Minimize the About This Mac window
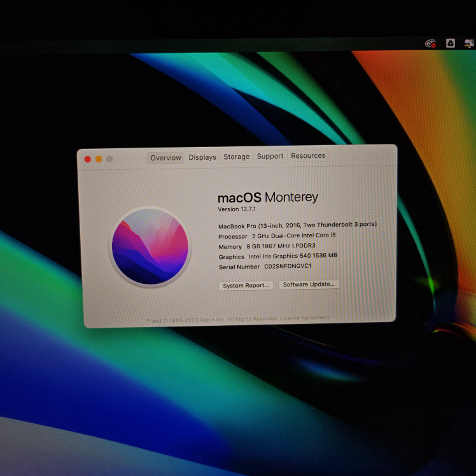The image size is (476, 476). point(99,159)
